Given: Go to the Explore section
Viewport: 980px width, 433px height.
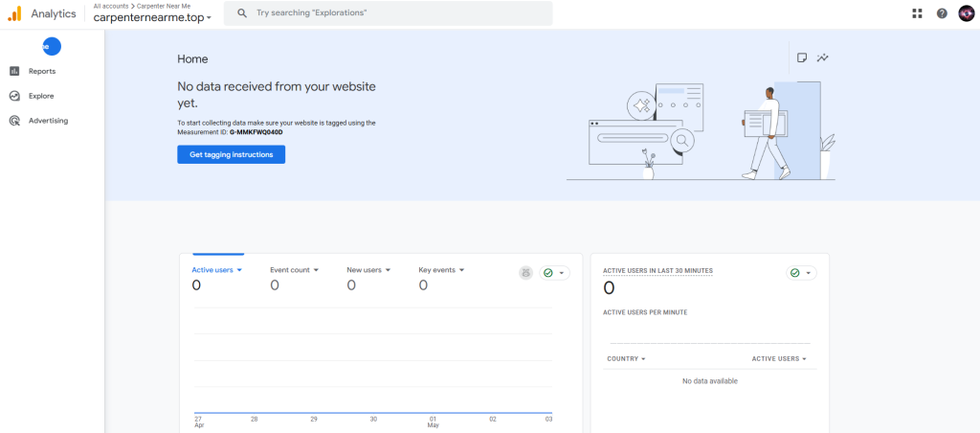Looking at the screenshot, I should pos(41,96).
